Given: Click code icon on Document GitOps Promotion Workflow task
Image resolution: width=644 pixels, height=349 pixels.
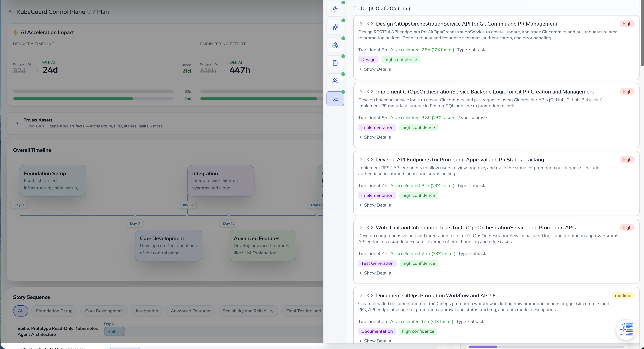Looking at the screenshot, I should (x=370, y=295).
